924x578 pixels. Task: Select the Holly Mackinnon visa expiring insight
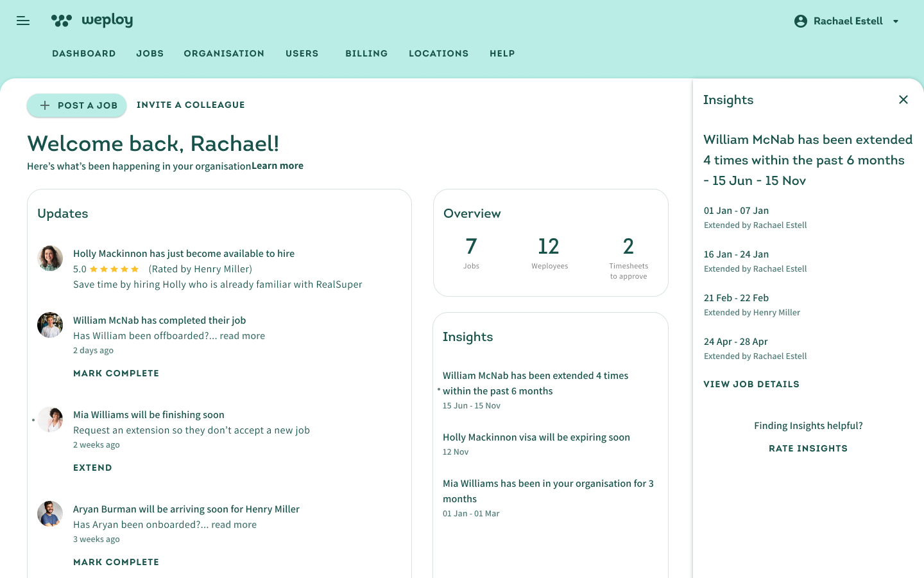[536, 437]
